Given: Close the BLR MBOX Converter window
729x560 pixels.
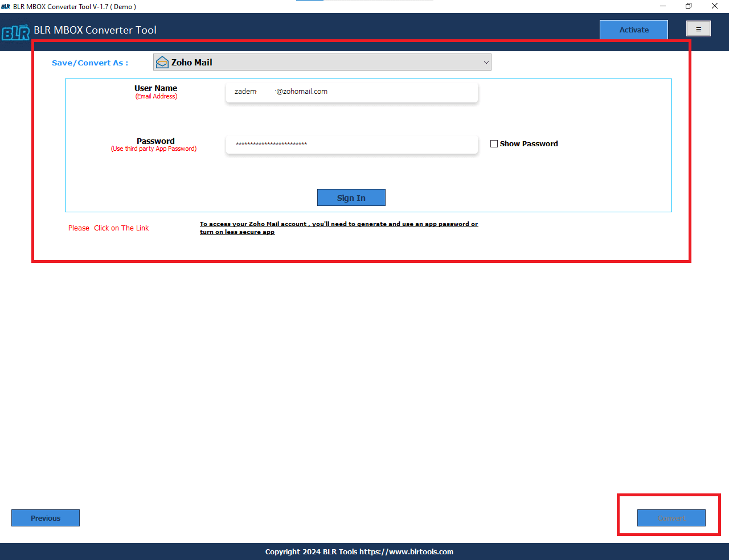Looking at the screenshot, I should click(x=715, y=6).
